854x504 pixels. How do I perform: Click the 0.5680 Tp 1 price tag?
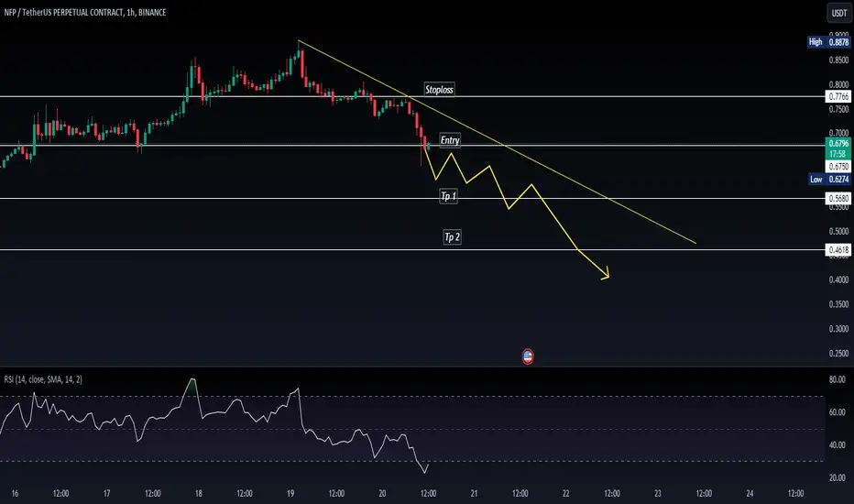(838, 198)
